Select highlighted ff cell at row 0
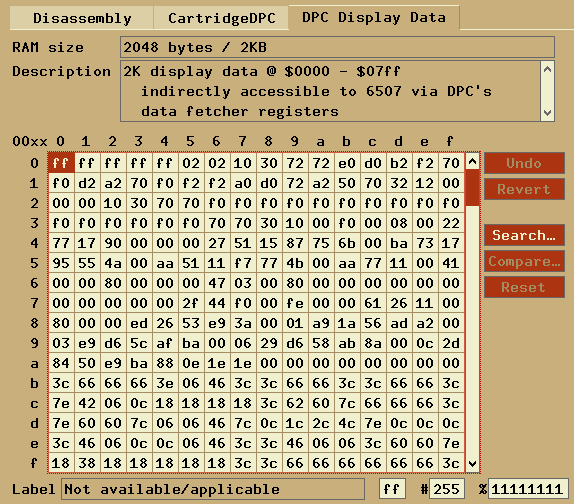Viewport: 574px width, 504px height. click(x=61, y=163)
